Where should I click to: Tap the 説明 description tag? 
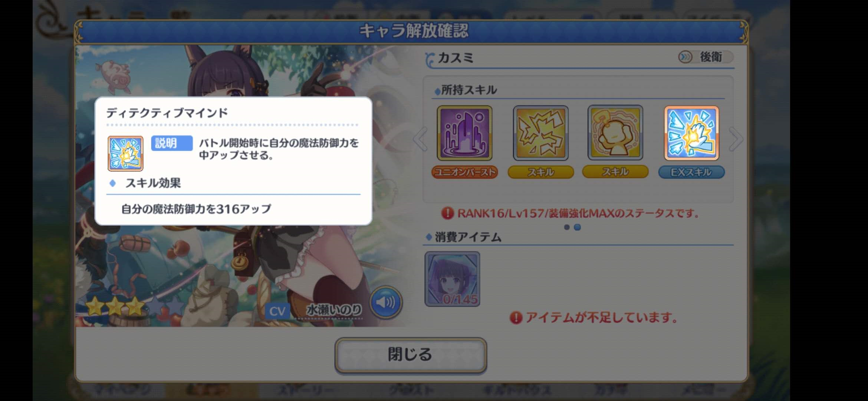click(172, 143)
